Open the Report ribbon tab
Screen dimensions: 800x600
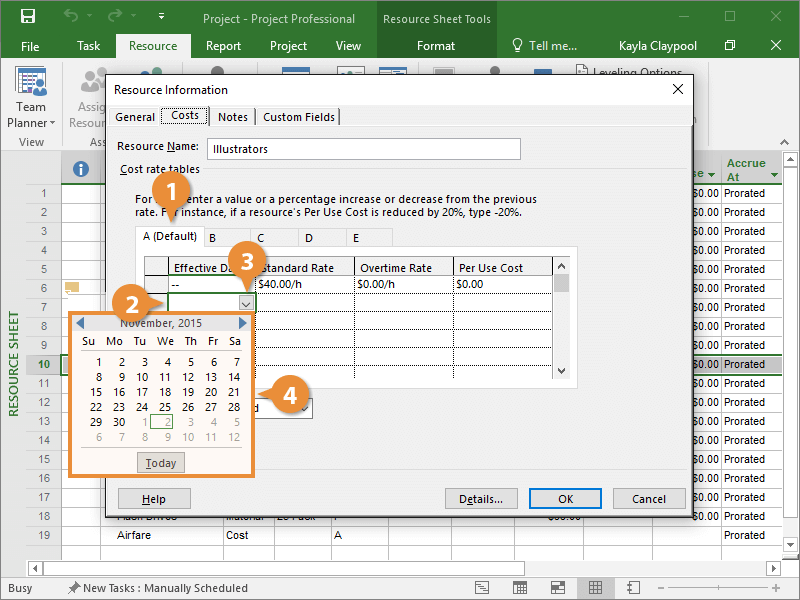(223, 45)
